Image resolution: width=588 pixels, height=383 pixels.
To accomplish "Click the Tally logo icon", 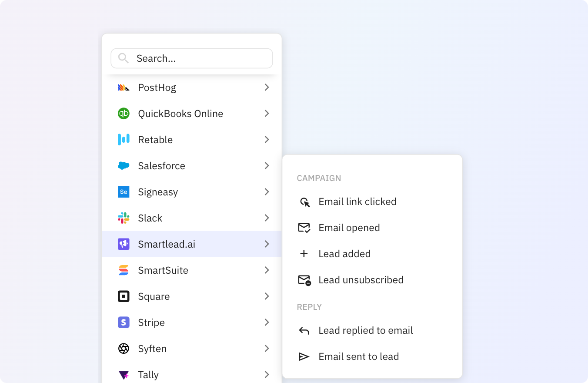I will tap(124, 375).
